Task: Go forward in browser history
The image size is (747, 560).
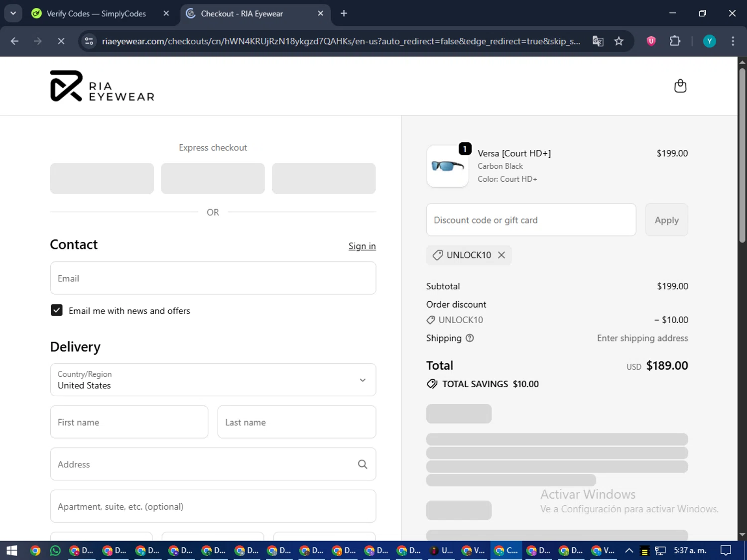Action: click(38, 41)
